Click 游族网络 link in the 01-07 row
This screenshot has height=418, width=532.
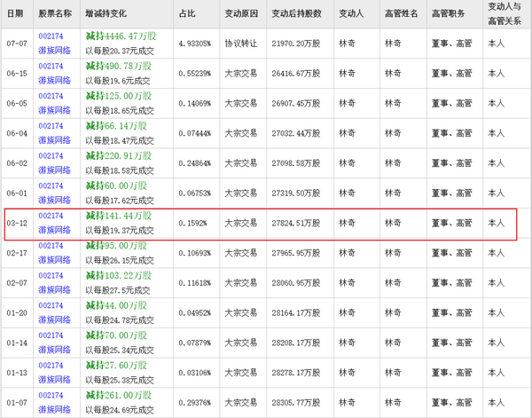(54, 409)
